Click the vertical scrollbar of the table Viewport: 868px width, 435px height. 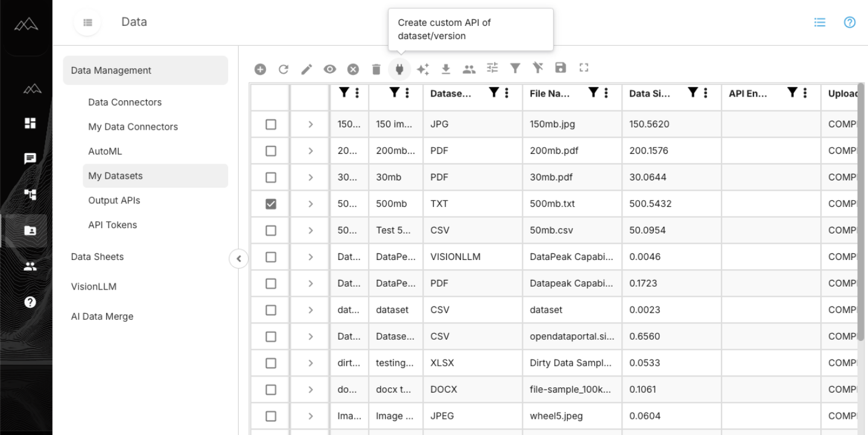(861, 212)
